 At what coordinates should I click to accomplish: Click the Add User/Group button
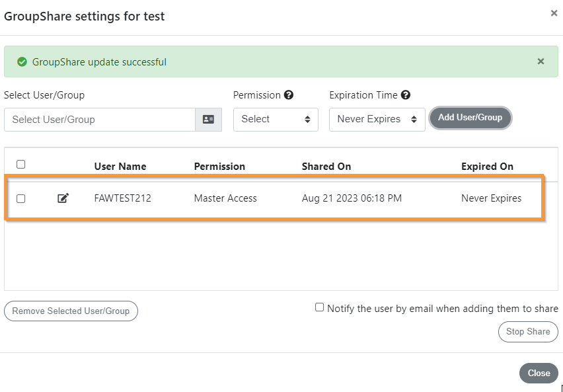pos(470,118)
